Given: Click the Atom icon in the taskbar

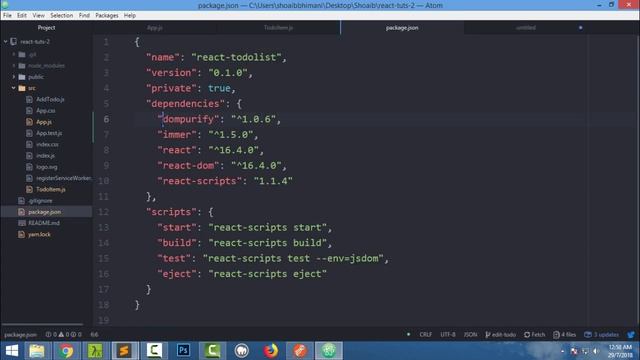Looking at the screenshot, I should 329,351.
